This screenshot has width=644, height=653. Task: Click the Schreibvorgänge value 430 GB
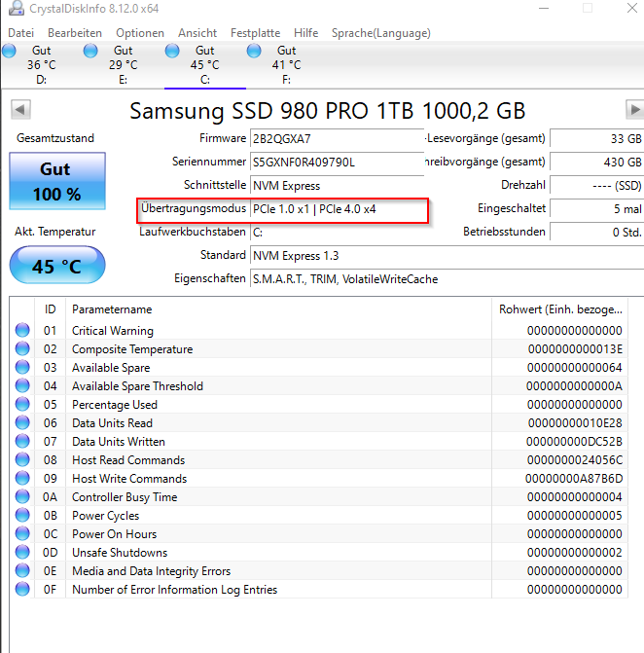pos(597,162)
